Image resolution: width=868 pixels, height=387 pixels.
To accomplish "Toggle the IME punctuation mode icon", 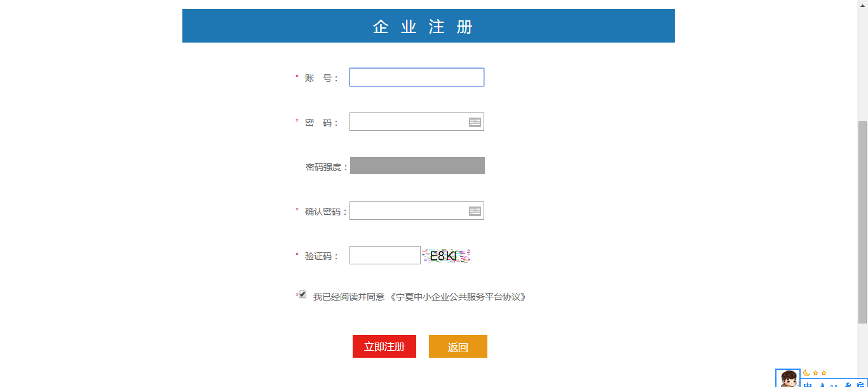I will (x=834, y=384).
